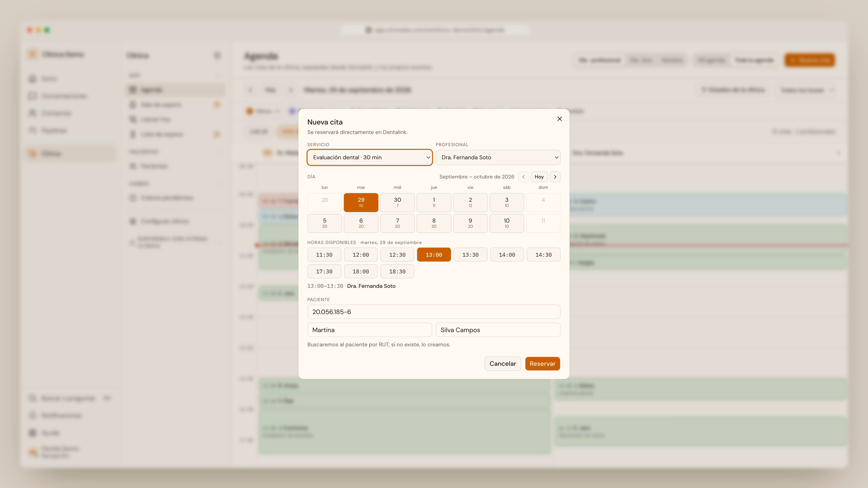Select Saturday 3 in the calendar
Screen dimensions: 868x488
point(506,202)
